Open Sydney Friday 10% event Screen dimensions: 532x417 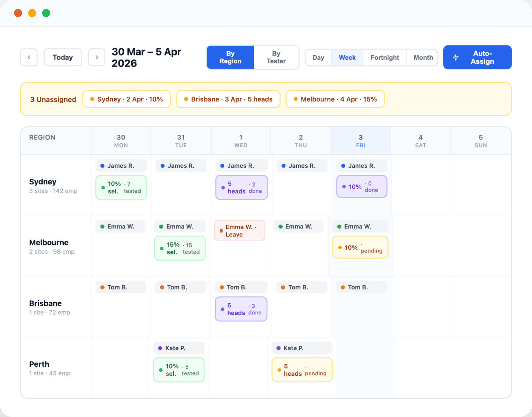point(362,186)
